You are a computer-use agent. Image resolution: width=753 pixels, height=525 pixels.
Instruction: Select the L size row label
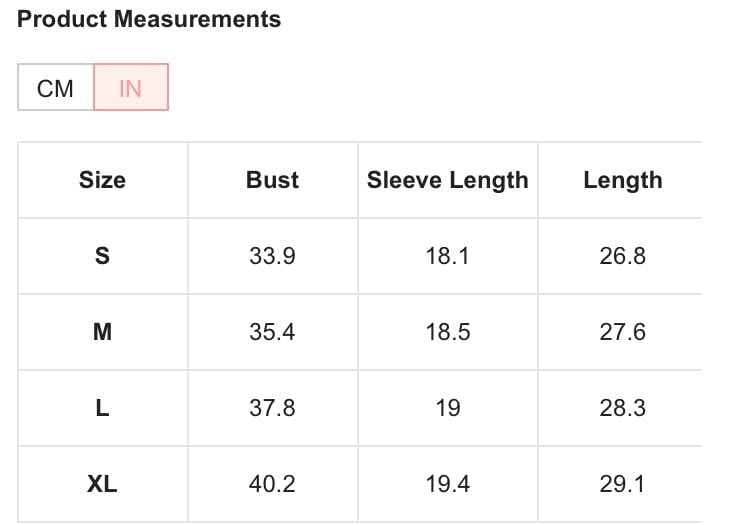(x=102, y=408)
